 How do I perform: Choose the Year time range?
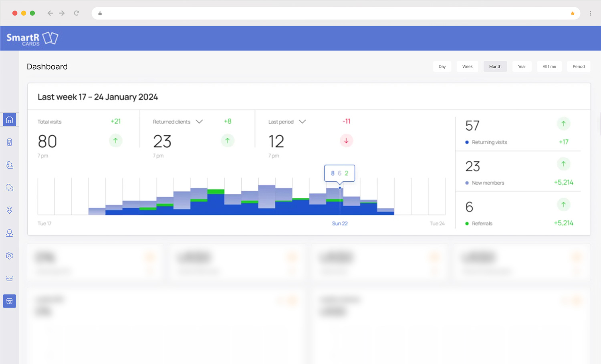click(x=522, y=66)
